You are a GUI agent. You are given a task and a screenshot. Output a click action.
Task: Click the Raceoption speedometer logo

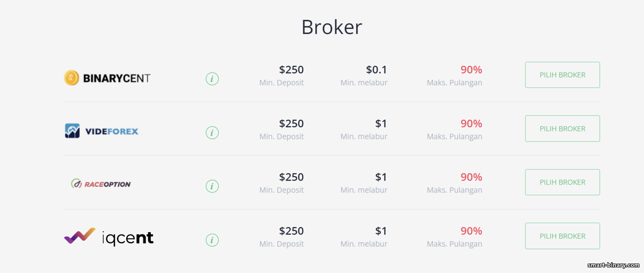(x=76, y=184)
